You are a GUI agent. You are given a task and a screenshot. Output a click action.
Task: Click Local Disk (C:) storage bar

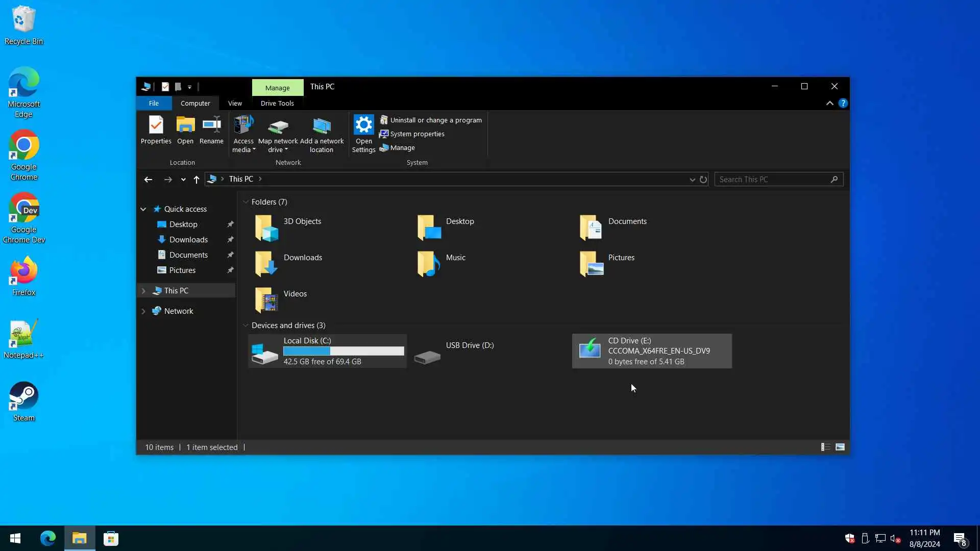(x=344, y=351)
